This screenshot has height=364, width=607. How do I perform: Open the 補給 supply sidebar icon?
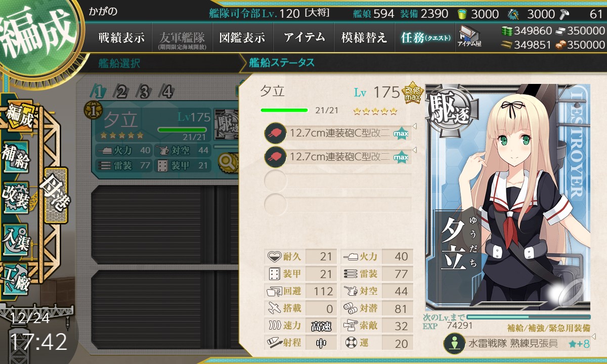16,157
